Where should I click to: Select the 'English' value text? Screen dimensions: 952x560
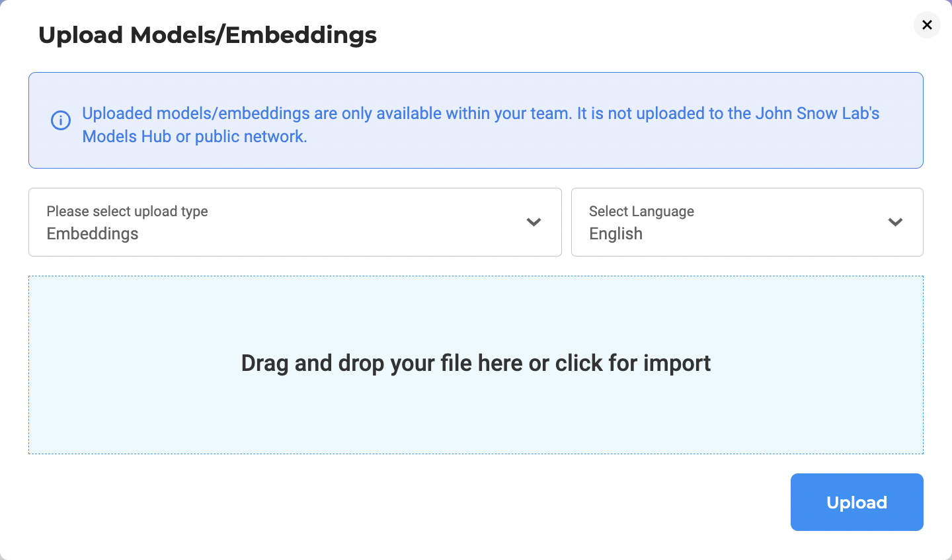click(615, 234)
